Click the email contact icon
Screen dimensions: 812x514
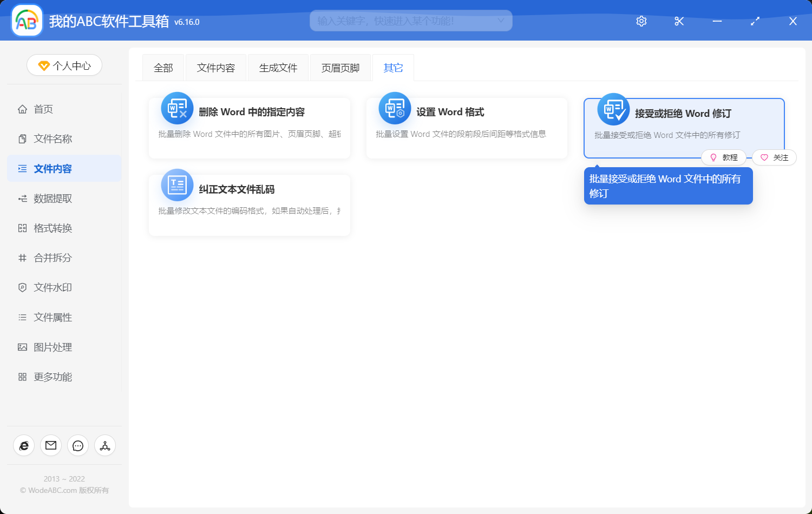point(50,445)
